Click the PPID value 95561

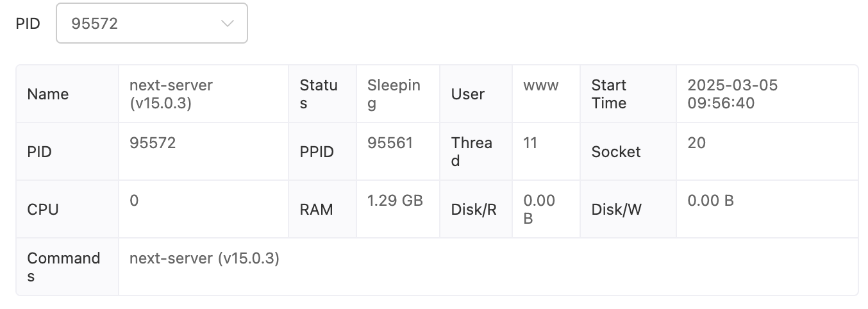390,143
